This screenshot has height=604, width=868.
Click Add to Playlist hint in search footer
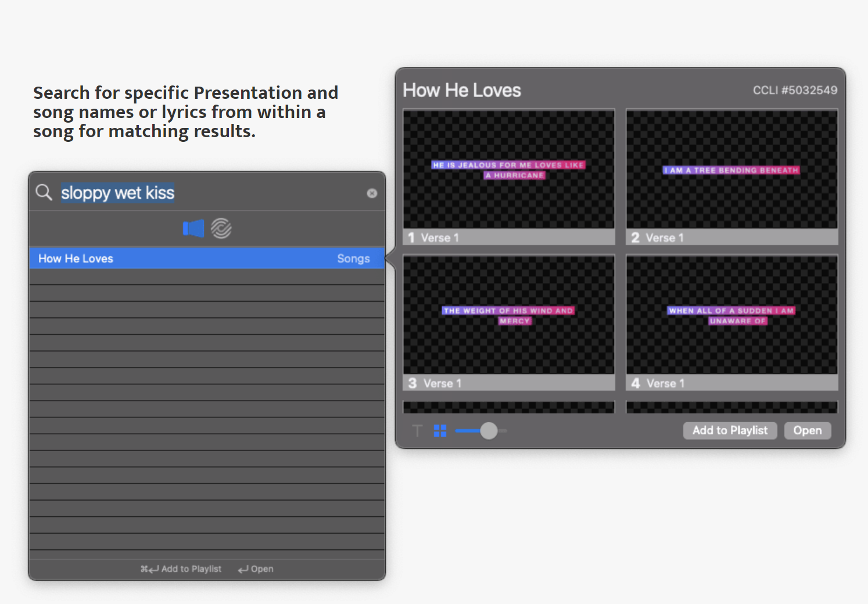coord(181,569)
